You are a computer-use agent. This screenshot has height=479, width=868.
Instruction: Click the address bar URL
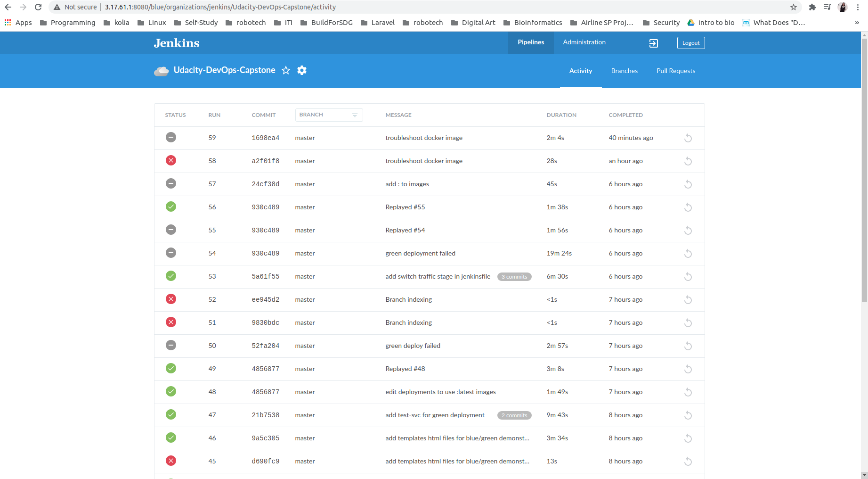click(x=220, y=7)
